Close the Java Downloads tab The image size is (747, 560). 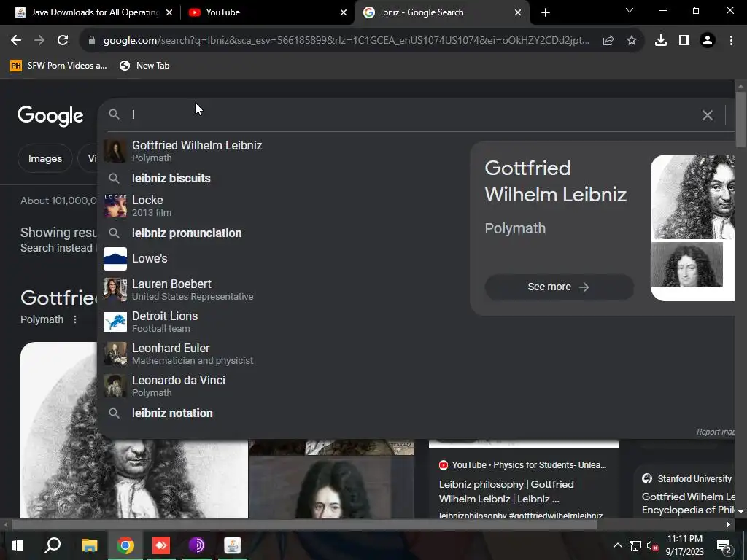pos(169,12)
